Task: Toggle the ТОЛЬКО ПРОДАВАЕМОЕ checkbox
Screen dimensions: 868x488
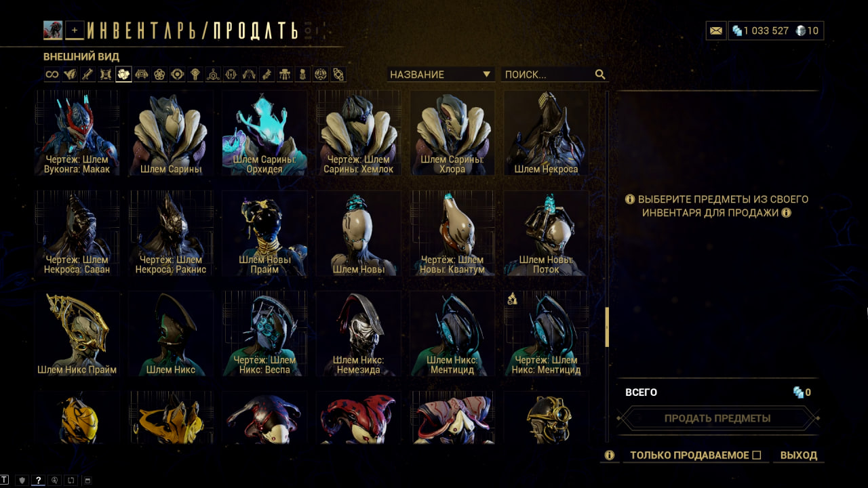Action: 757,455
